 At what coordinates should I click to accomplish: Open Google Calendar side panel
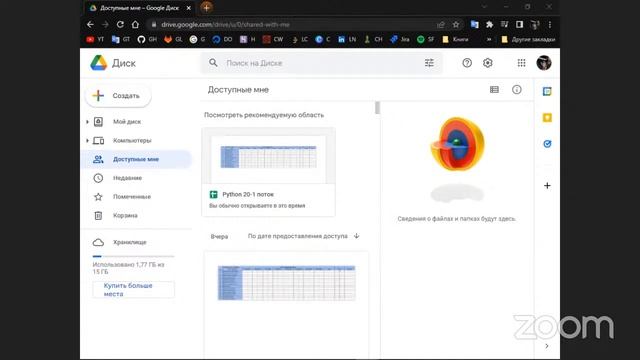[x=547, y=91]
